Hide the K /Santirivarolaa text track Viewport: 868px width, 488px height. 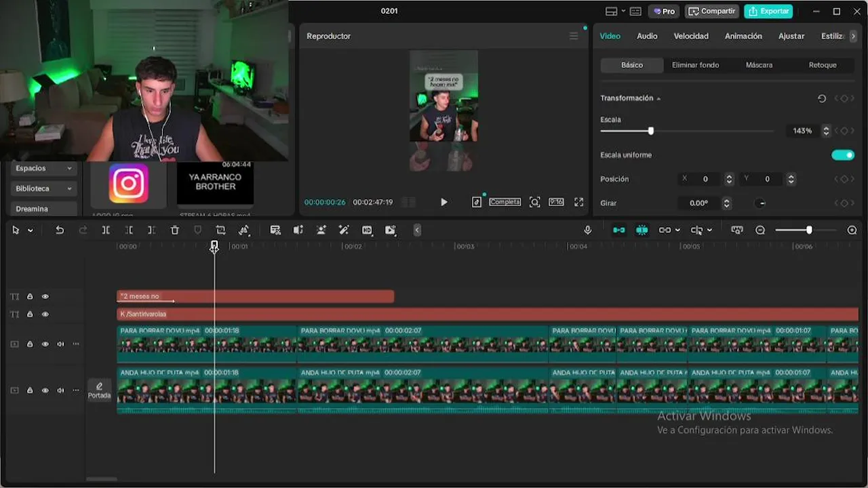45,314
